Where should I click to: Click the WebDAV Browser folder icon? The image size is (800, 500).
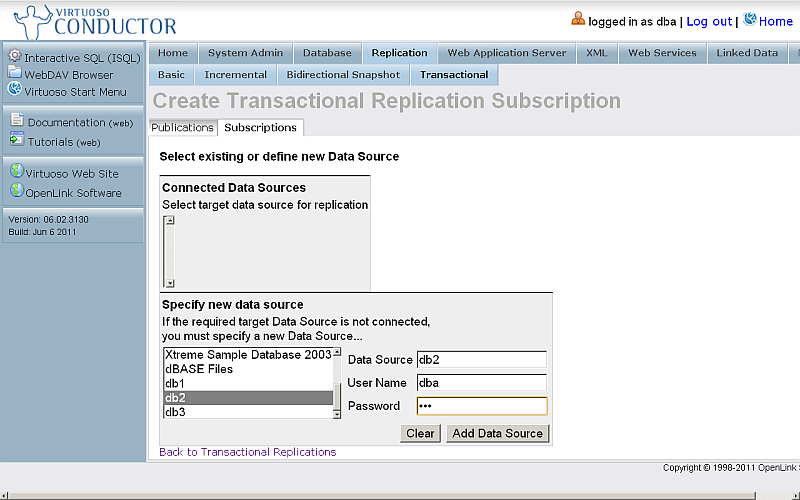(x=14, y=73)
